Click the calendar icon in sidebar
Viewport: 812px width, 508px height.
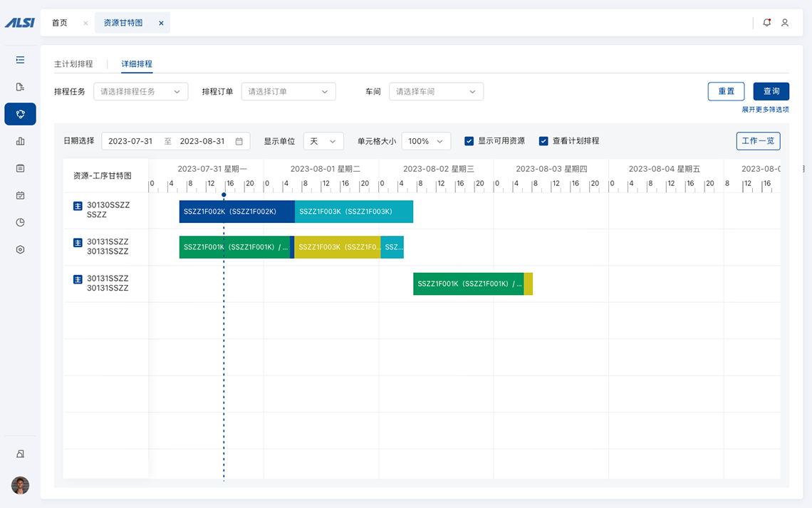[x=20, y=195]
